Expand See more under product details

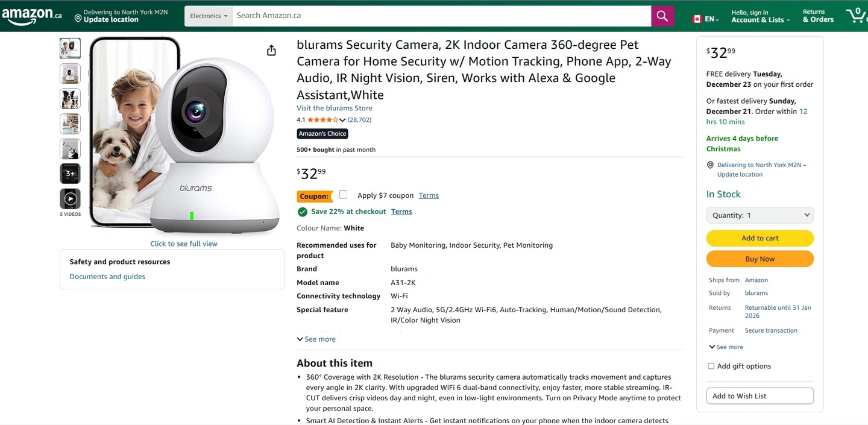(316, 339)
